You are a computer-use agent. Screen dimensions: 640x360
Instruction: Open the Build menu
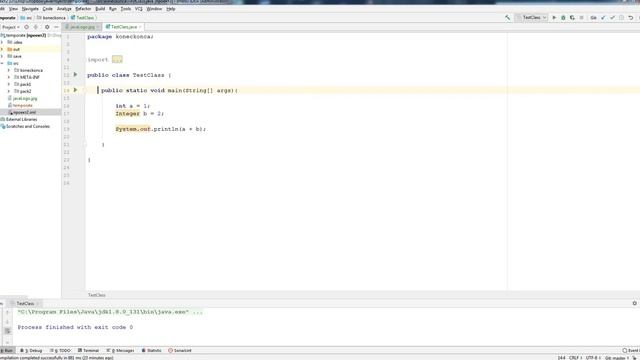100,9
